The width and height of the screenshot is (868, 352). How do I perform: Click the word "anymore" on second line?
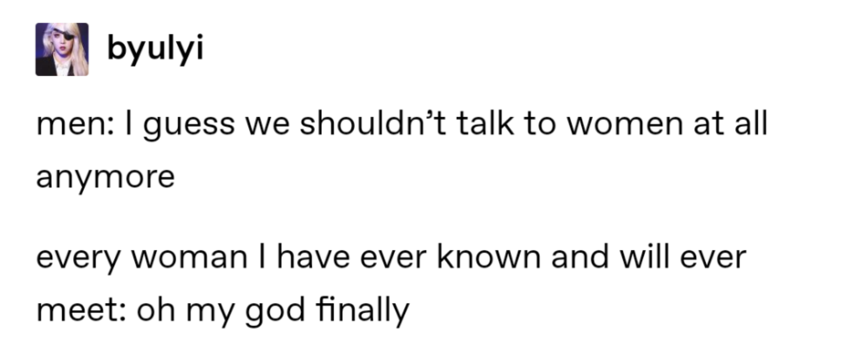pyautogui.click(x=106, y=178)
